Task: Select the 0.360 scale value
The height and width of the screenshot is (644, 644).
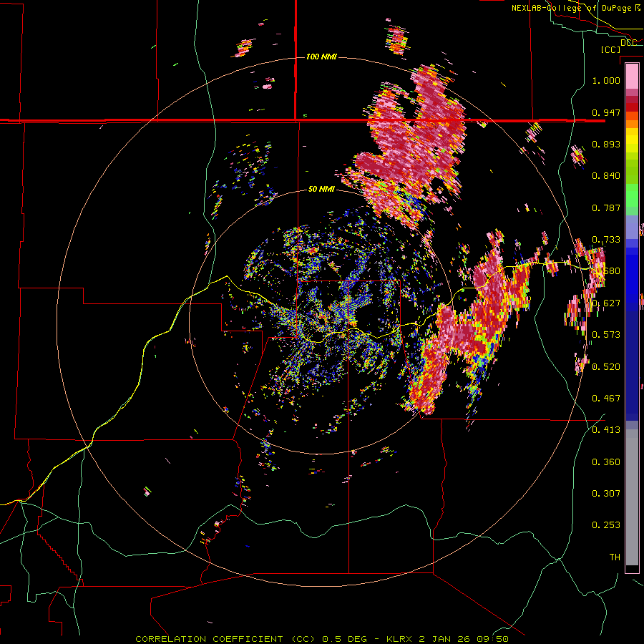Action: 606,462
